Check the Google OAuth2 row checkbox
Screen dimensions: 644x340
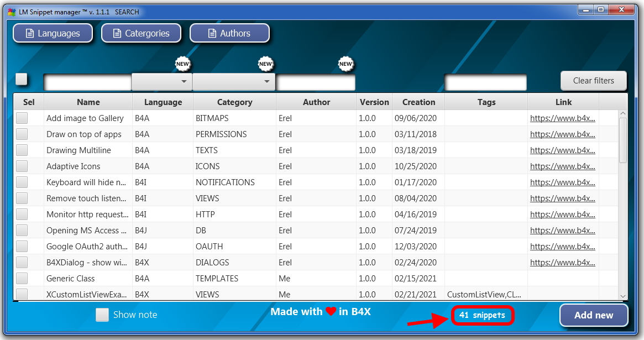tap(22, 247)
